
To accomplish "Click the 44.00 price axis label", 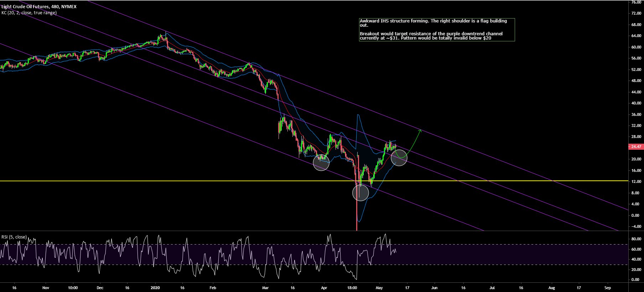I will tap(636, 92).
